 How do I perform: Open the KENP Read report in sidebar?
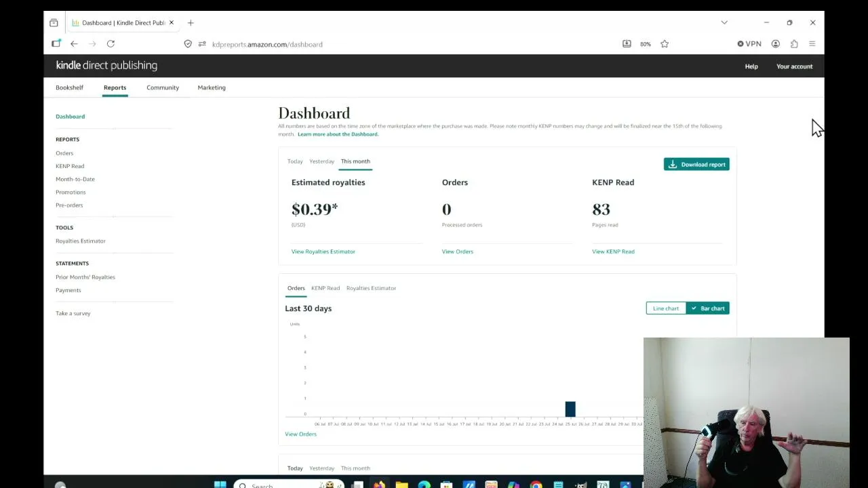pos(70,166)
